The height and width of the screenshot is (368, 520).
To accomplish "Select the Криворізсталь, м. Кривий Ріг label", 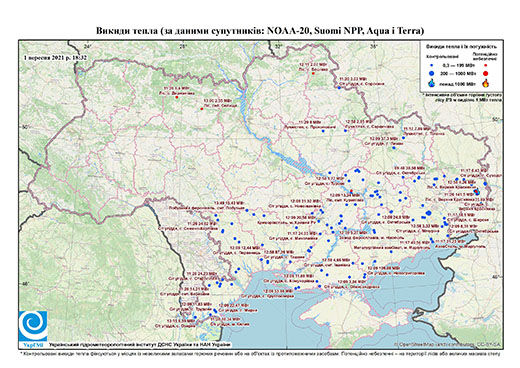I will 287,222.
